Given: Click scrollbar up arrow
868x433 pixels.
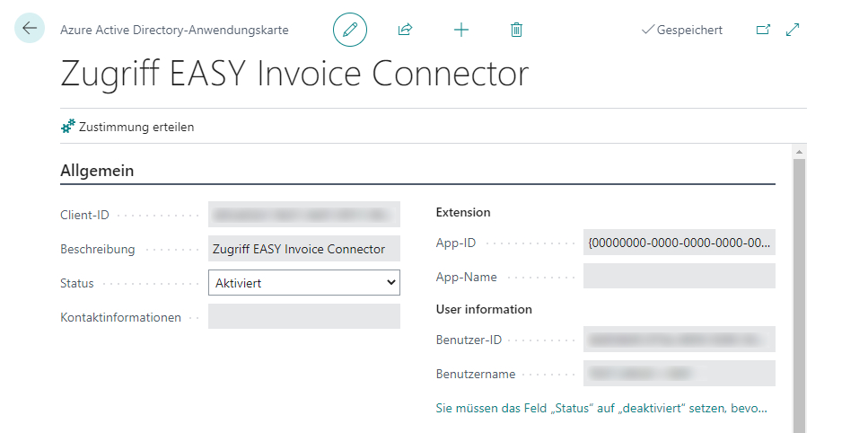Looking at the screenshot, I should [799, 151].
